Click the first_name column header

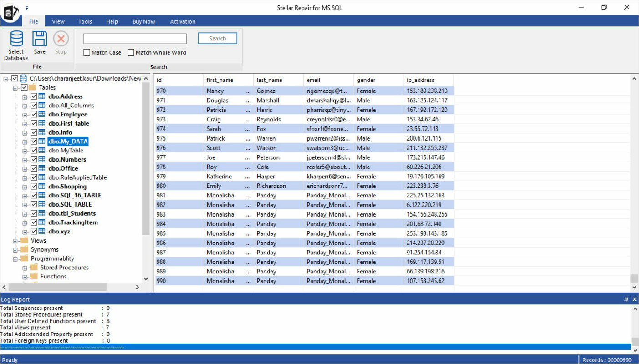point(228,80)
